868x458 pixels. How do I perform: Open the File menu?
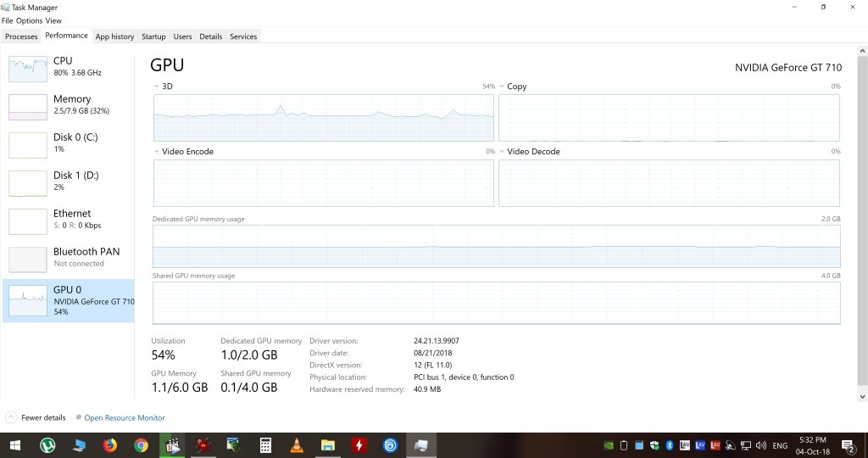(7, 20)
